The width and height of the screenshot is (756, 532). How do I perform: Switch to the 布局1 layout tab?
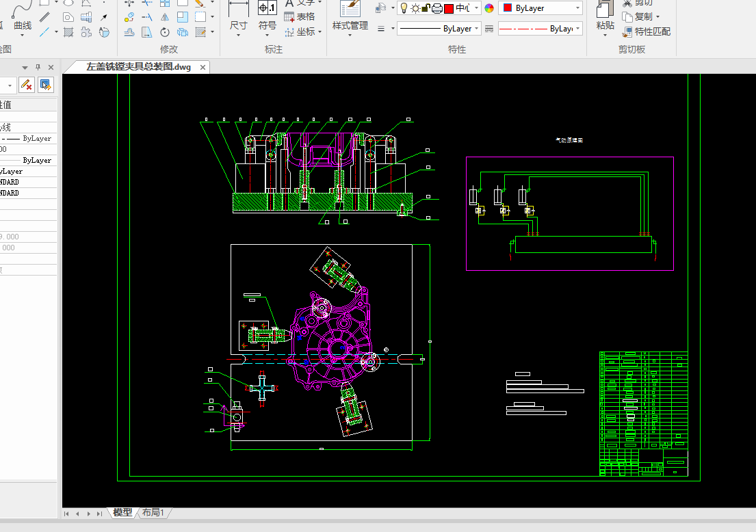(153, 513)
